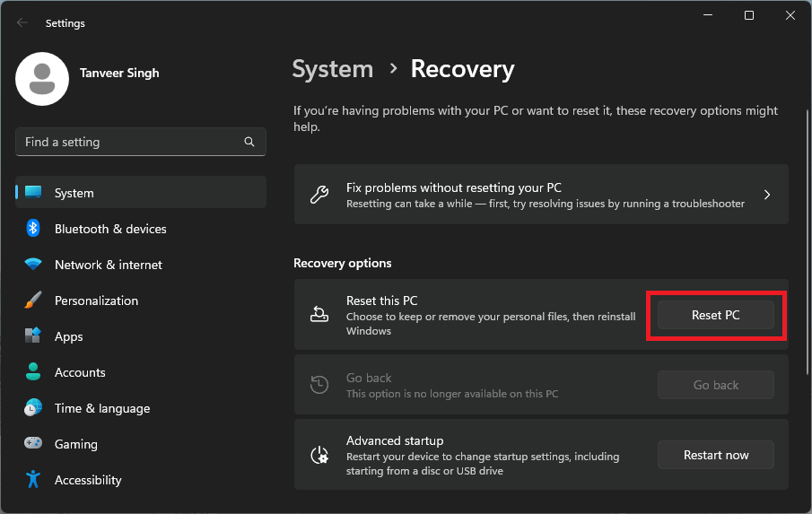The image size is (812, 514).
Task: Select System in the sidebar
Action: [x=141, y=192]
